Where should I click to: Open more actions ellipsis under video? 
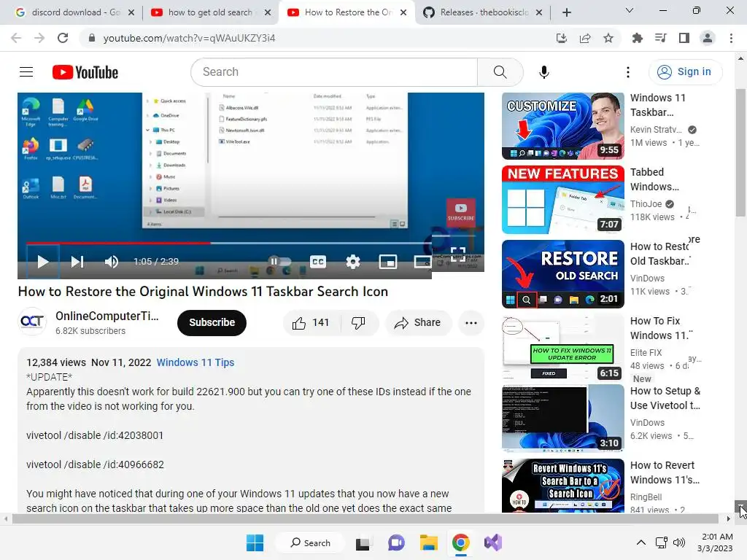pyautogui.click(x=471, y=323)
